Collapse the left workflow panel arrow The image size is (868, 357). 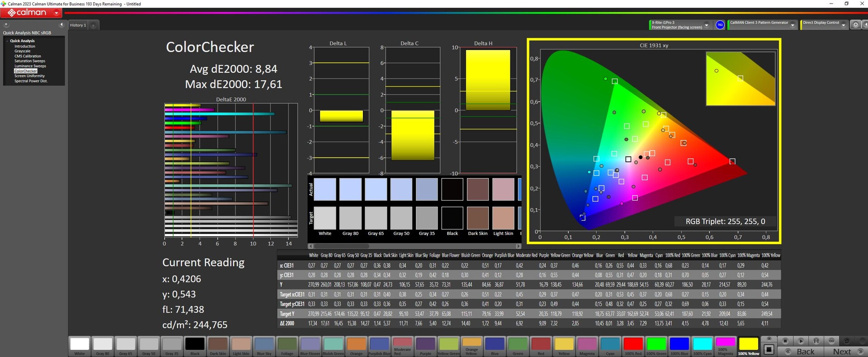pos(61,25)
